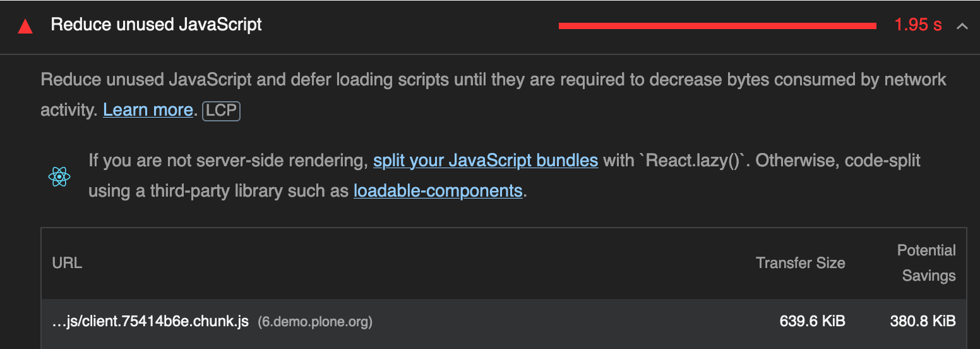Viewport: 980px width, 349px height.
Task: Open the client.75414b6e.chunk.js URL
Action: [x=150, y=322]
